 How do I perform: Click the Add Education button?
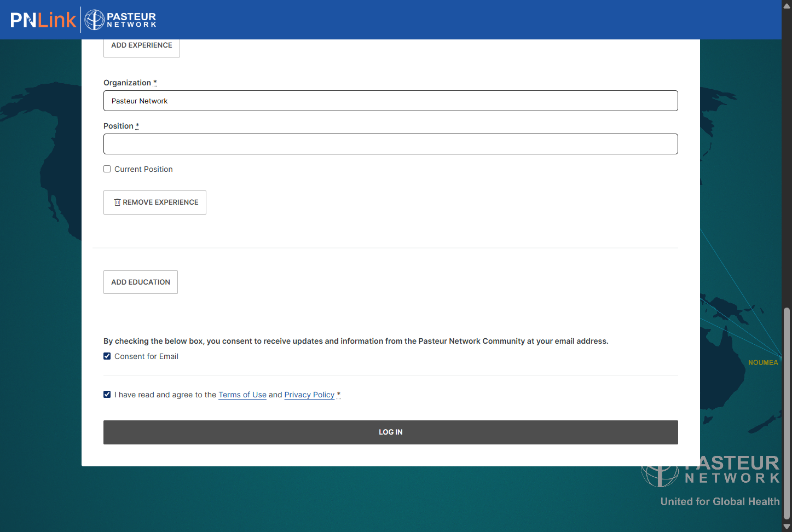pos(141,282)
